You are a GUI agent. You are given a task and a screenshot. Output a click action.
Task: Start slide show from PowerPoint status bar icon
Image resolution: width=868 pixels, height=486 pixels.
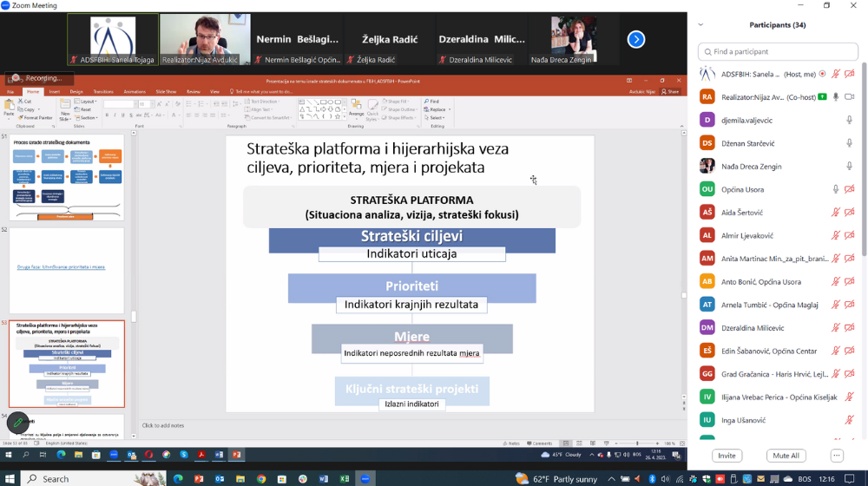click(x=606, y=443)
